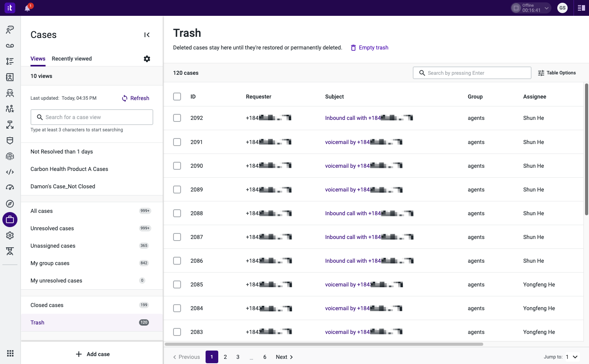Open the team people icon in sidebar

(10, 93)
